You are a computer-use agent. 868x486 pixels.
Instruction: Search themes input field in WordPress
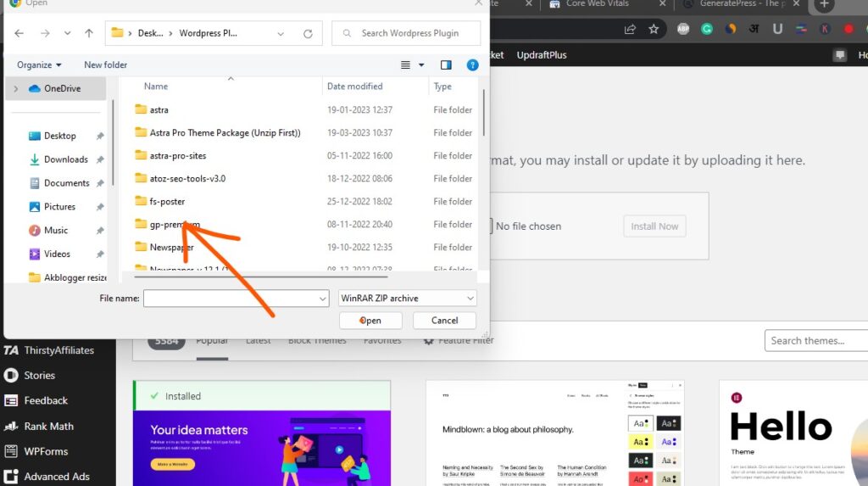click(x=816, y=341)
